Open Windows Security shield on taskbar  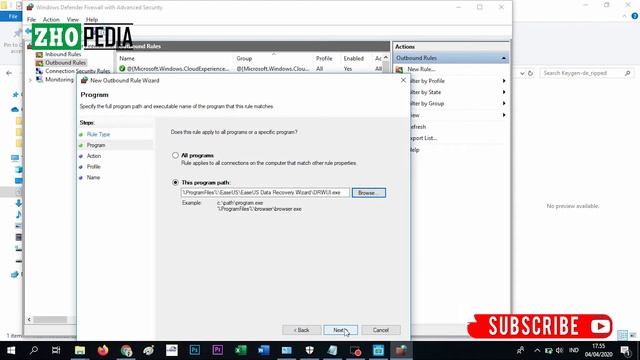[x=310, y=350]
